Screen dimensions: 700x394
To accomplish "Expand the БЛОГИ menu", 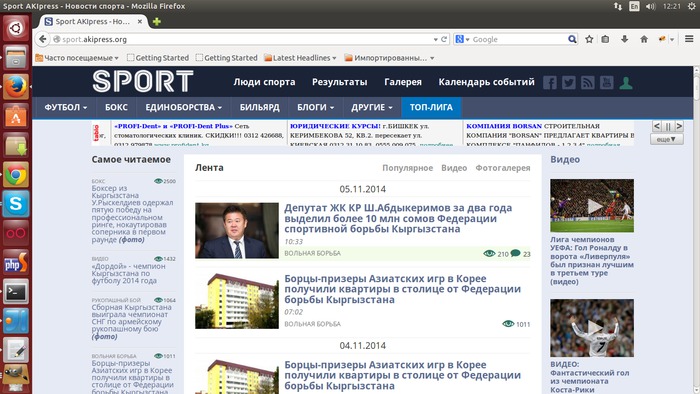I will click(x=315, y=108).
